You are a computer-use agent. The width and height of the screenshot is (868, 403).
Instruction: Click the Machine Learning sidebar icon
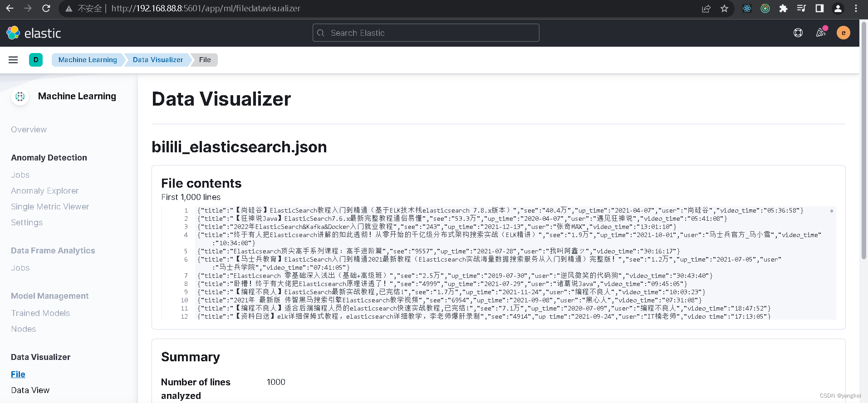[x=20, y=96]
